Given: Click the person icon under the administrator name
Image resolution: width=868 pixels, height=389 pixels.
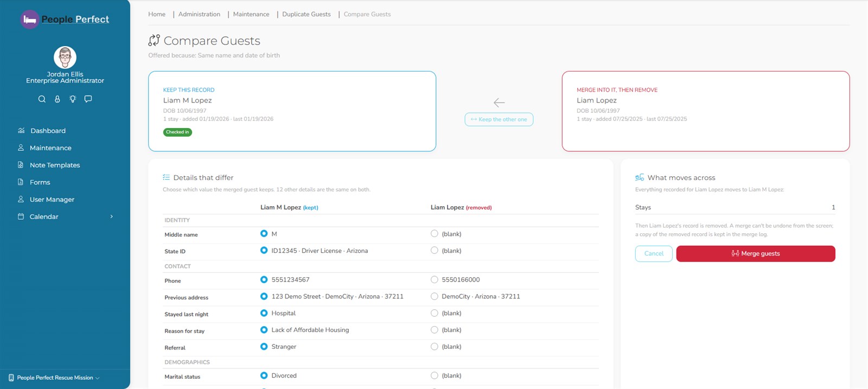Looking at the screenshot, I should click(58, 99).
